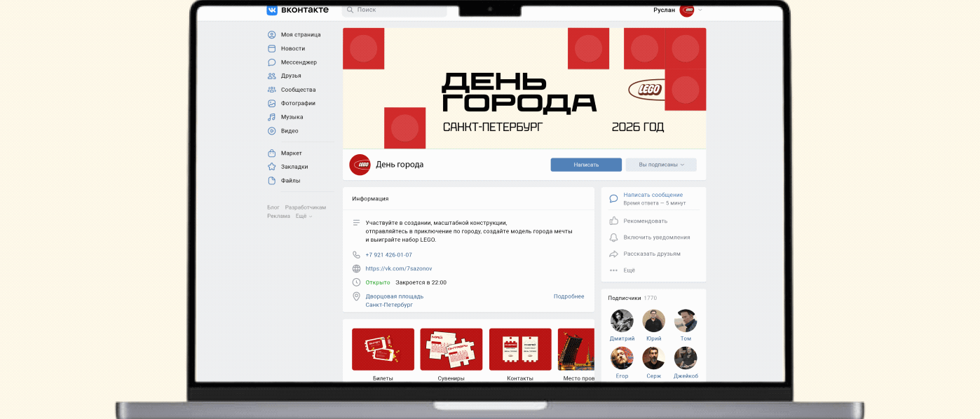Open the Закладки bookmarks star icon
Image resolution: width=980 pixels, height=419 pixels.
pyautogui.click(x=272, y=167)
